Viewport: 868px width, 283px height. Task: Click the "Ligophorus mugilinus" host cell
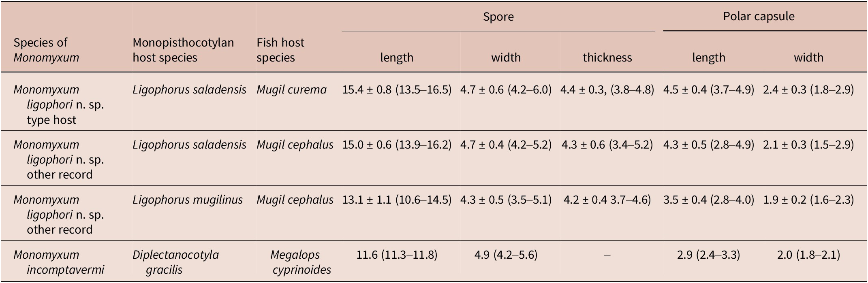tap(188, 200)
